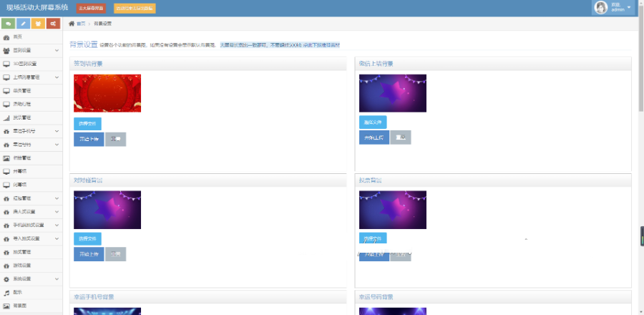Click the green chat shortcut icon
The width and height of the screenshot is (644, 315).
tap(9, 24)
